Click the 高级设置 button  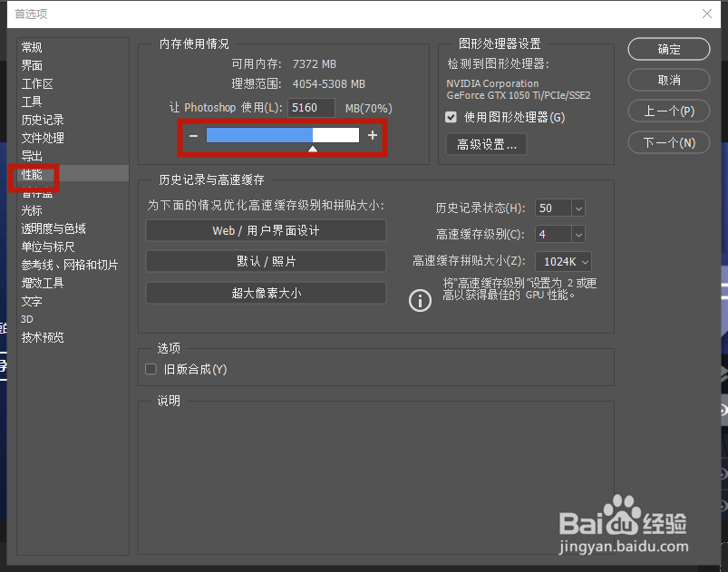pos(485,145)
